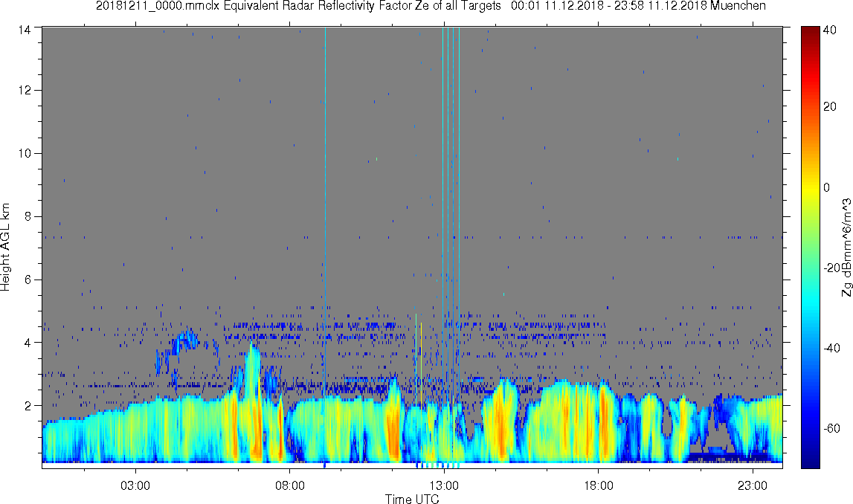Click the colorbar value 0
The height and width of the screenshot is (504, 853).
[x=827, y=187]
